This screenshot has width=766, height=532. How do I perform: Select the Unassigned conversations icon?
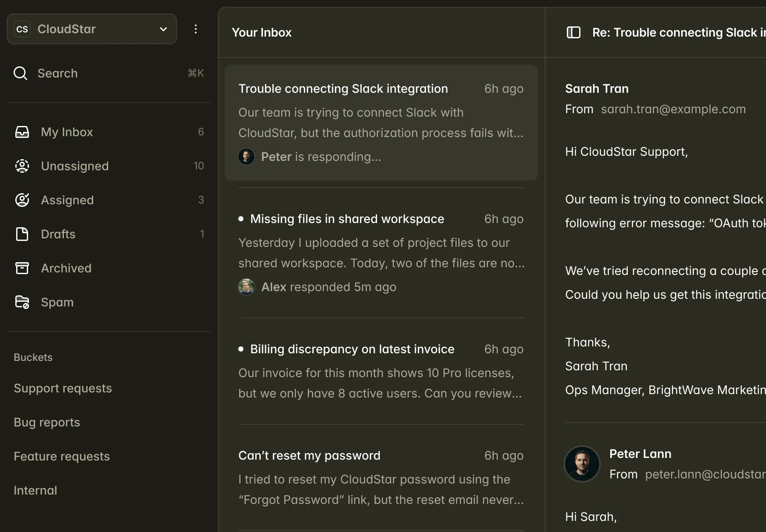[x=22, y=166]
